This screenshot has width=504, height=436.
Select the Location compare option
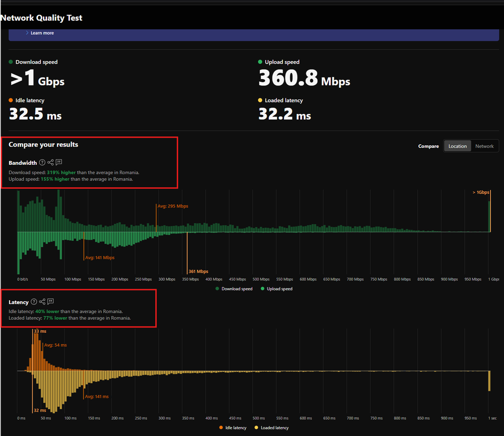(x=458, y=146)
